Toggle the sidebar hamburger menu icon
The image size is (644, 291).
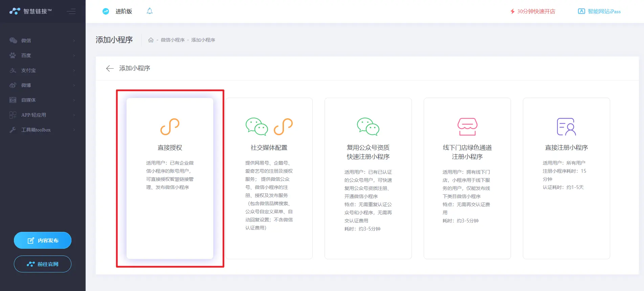[71, 11]
